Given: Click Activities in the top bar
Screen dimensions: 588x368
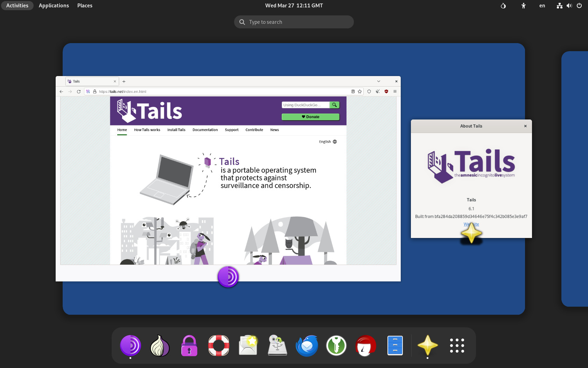Looking at the screenshot, I should (17, 6).
